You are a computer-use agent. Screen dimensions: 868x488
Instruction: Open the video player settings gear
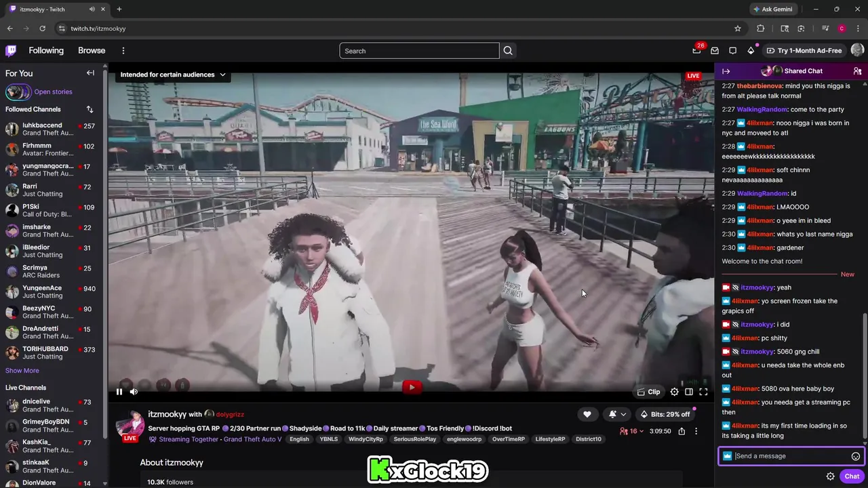(674, 392)
